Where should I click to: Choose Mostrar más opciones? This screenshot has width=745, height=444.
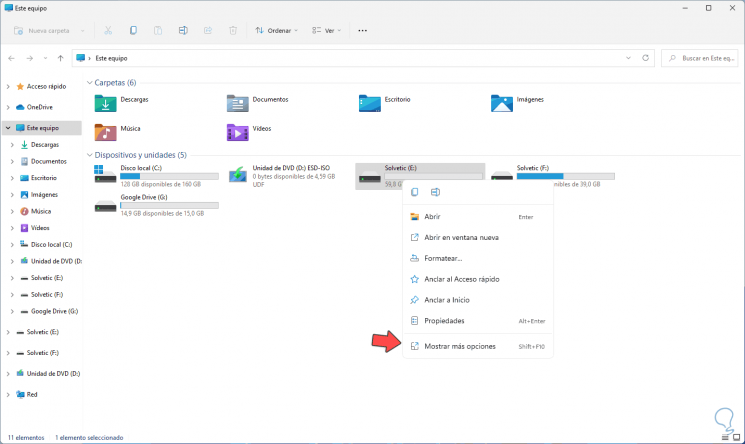pos(478,346)
